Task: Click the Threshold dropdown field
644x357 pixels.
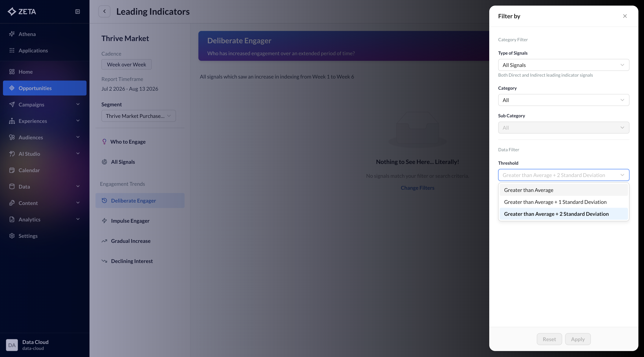Action: 563,175
